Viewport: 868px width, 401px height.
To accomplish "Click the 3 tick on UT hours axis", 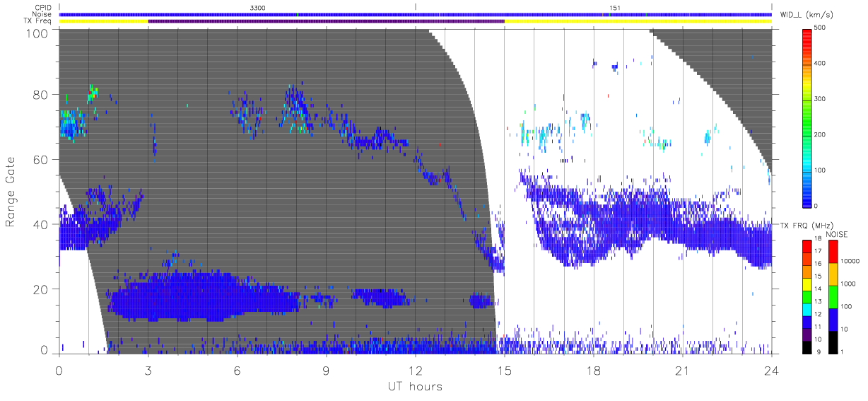I will [148, 370].
